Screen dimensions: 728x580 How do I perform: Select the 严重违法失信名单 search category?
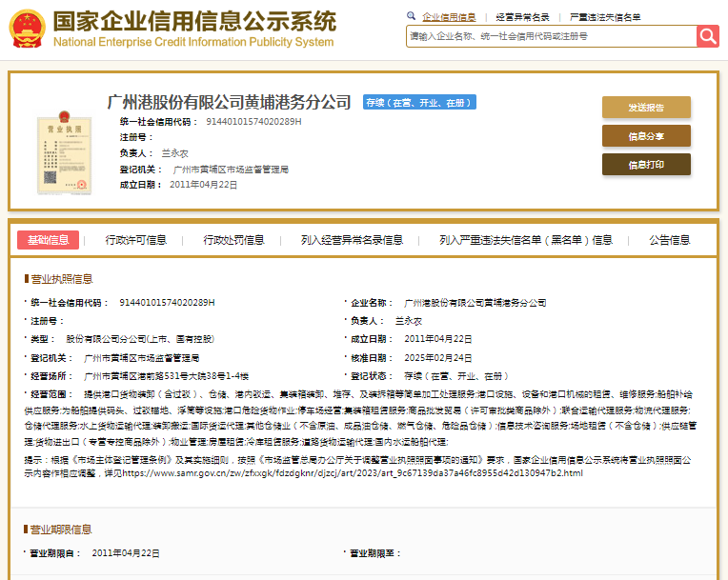click(x=605, y=17)
